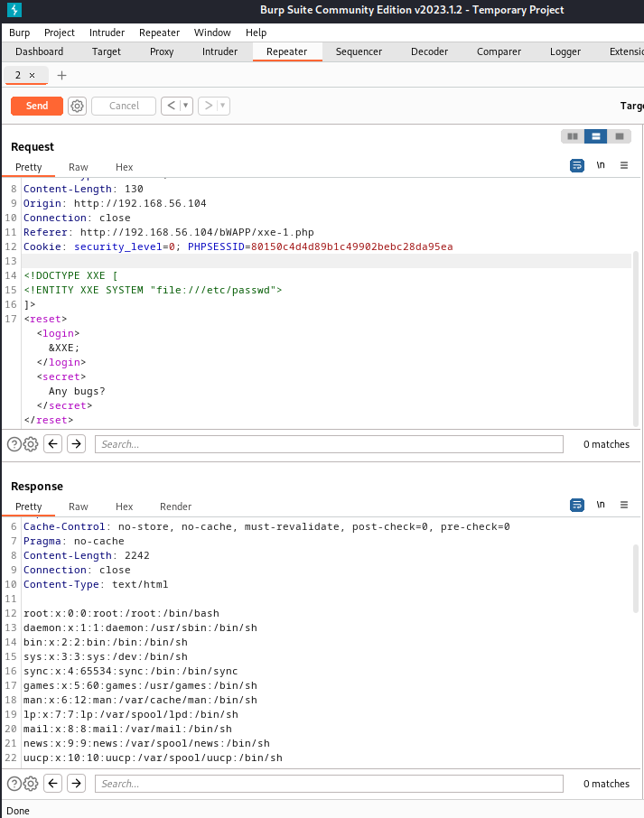
Task: Toggle non-printable characters in Response panel
Action: coord(601,505)
